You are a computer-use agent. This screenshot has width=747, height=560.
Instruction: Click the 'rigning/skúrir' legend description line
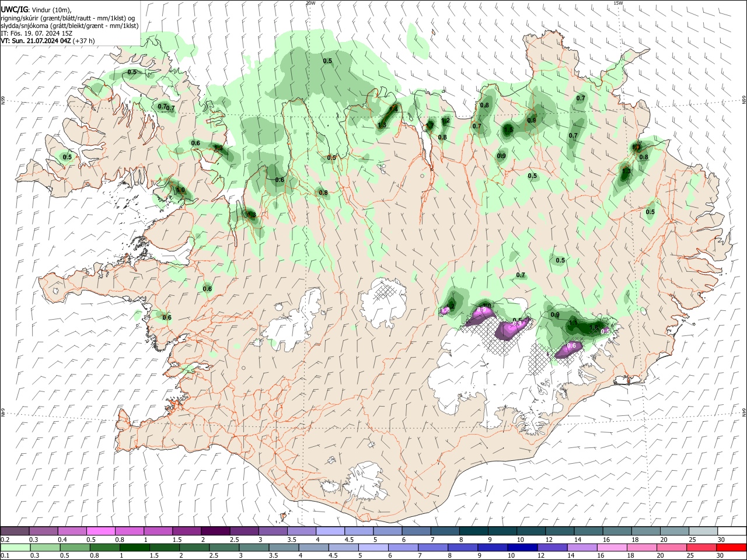coord(68,18)
